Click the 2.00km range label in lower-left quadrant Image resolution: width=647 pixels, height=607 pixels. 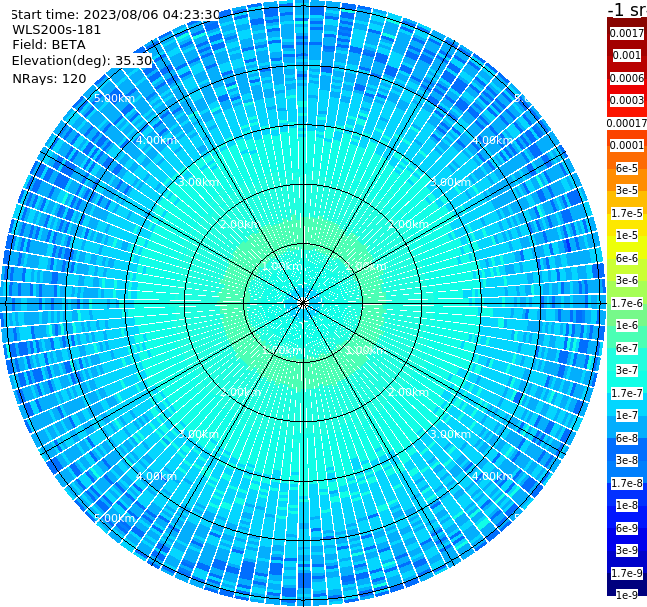pos(241,392)
